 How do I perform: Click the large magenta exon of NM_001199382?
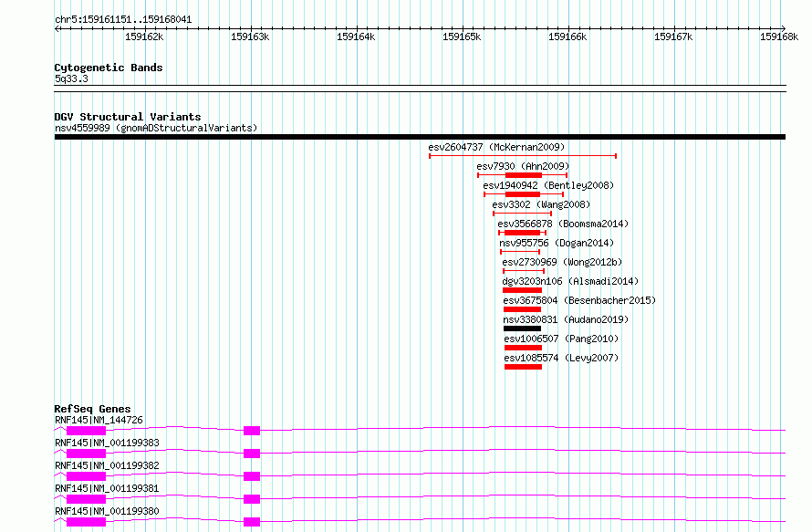86,476
